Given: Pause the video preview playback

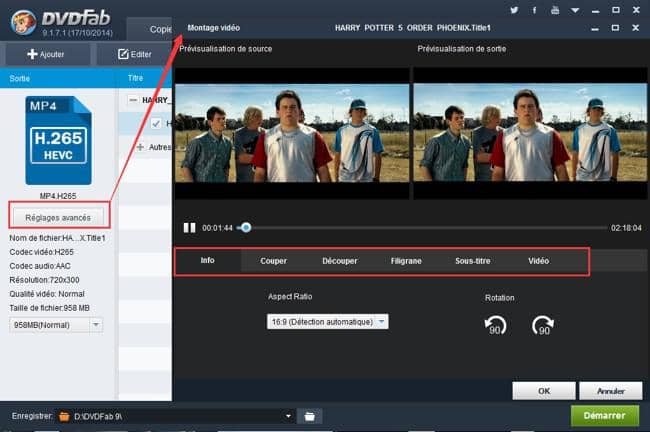Looking at the screenshot, I should pos(189,228).
